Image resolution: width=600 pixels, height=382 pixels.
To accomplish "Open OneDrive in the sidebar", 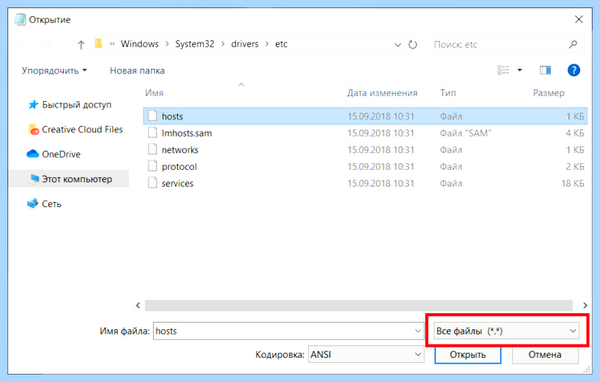I will [x=54, y=154].
